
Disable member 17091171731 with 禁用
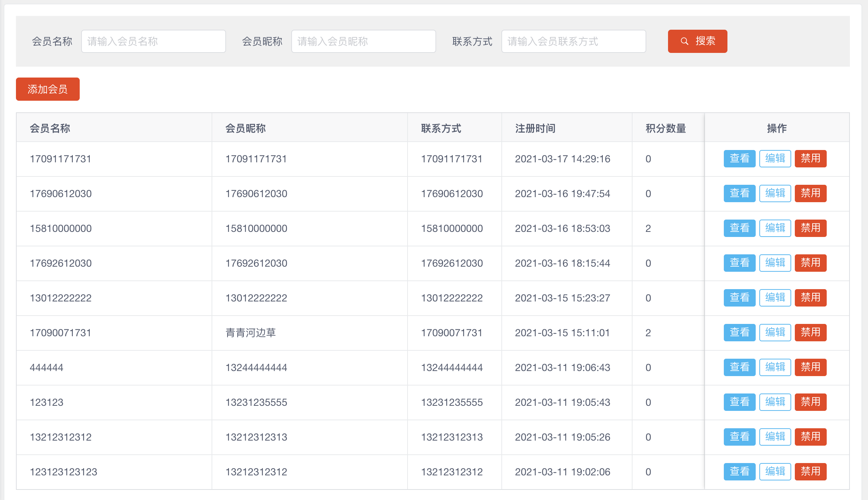(811, 159)
